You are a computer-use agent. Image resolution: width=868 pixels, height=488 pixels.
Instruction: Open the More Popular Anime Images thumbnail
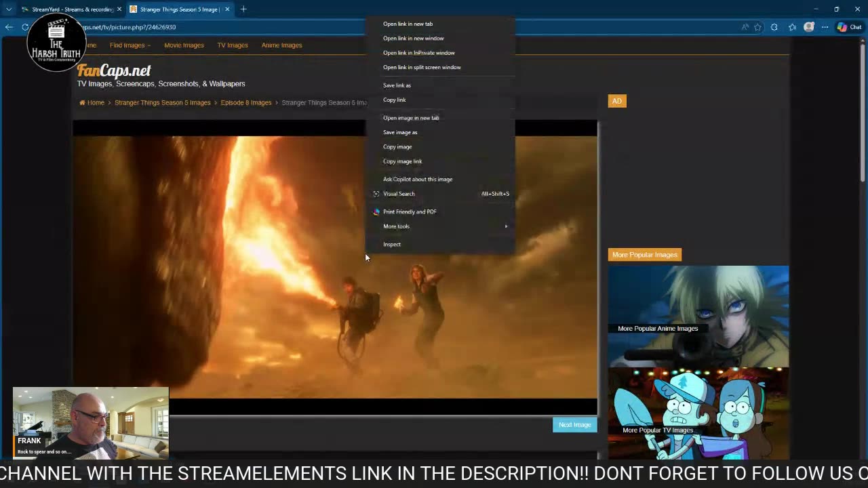click(x=698, y=317)
